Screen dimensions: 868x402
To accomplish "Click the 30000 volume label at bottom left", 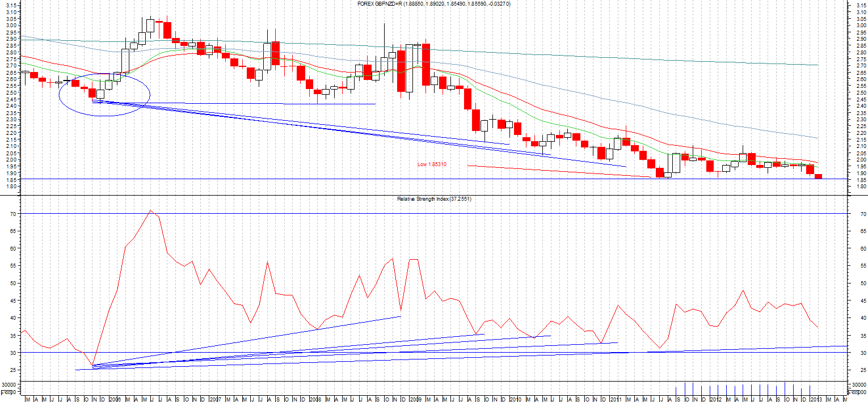I will tap(9, 385).
